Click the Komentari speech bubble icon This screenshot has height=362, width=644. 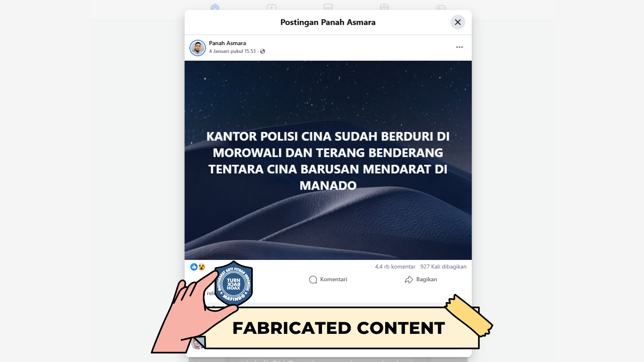313,280
